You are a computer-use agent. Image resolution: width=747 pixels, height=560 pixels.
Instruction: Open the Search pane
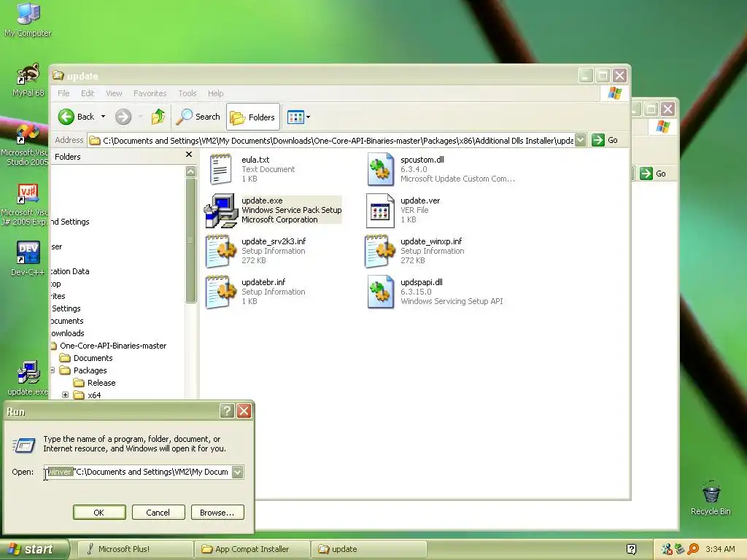click(198, 117)
